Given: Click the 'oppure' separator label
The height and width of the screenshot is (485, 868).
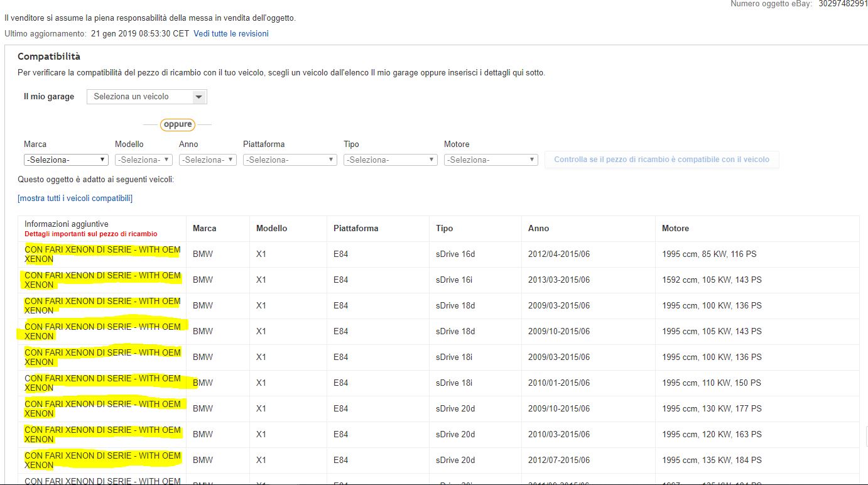Looking at the screenshot, I should coord(178,124).
